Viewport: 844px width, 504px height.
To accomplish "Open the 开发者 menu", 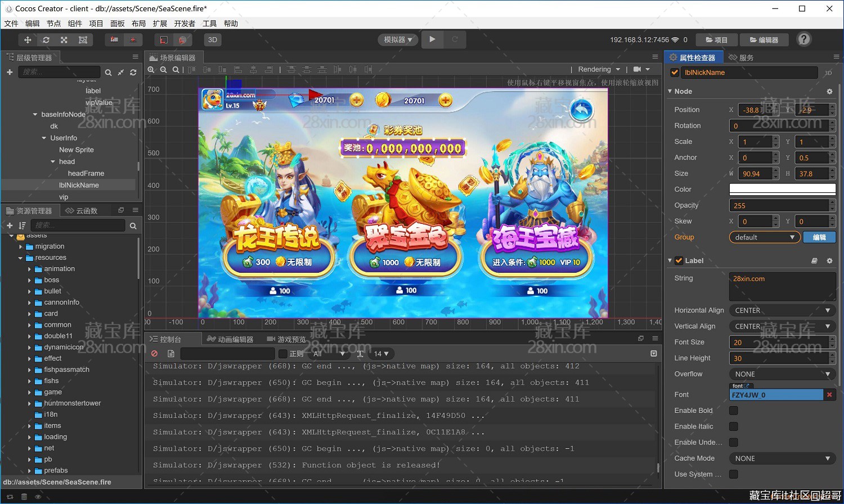I will pyautogui.click(x=185, y=24).
